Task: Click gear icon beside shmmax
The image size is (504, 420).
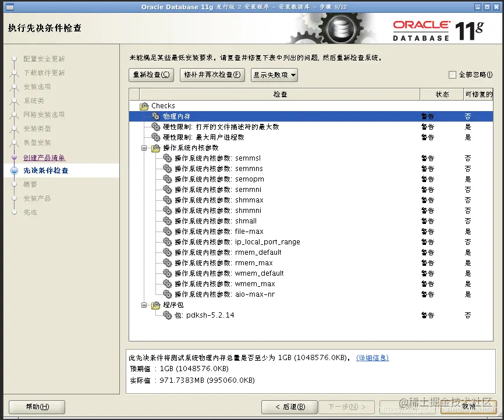Action: 168,200
